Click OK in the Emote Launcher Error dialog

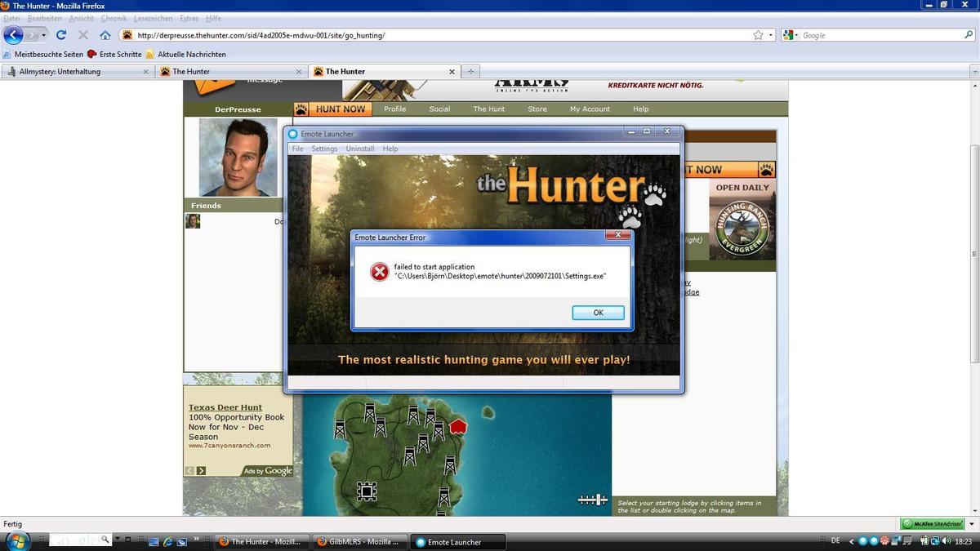click(x=598, y=313)
